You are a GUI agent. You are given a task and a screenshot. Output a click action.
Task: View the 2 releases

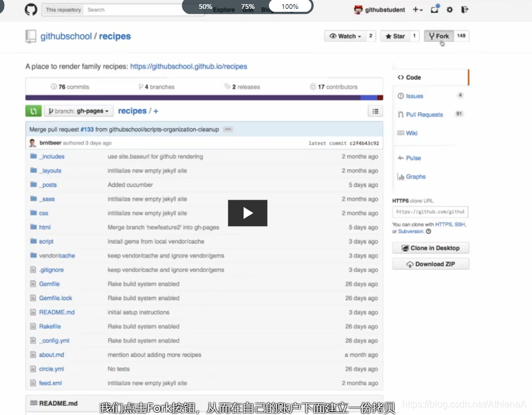point(242,87)
